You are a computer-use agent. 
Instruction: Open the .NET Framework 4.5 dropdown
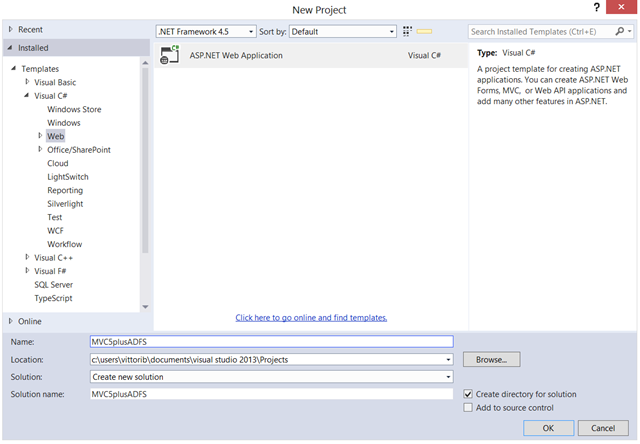click(x=206, y=31)
